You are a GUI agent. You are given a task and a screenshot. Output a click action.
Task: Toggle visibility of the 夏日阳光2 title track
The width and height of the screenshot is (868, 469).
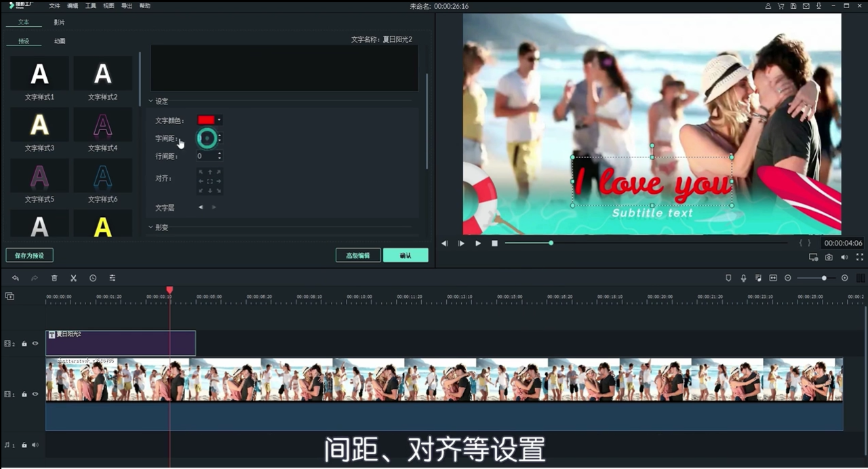click(x=35, y=344)
